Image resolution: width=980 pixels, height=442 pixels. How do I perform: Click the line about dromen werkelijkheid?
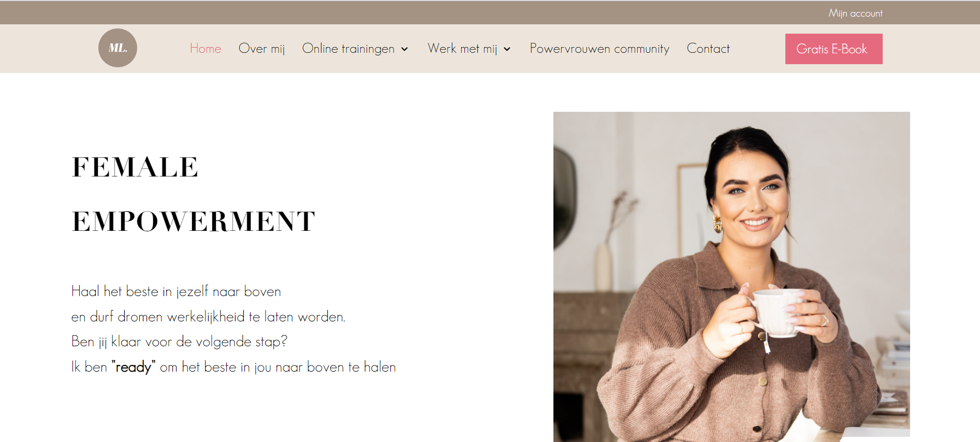pyautogui.click(x=208, y=316)
